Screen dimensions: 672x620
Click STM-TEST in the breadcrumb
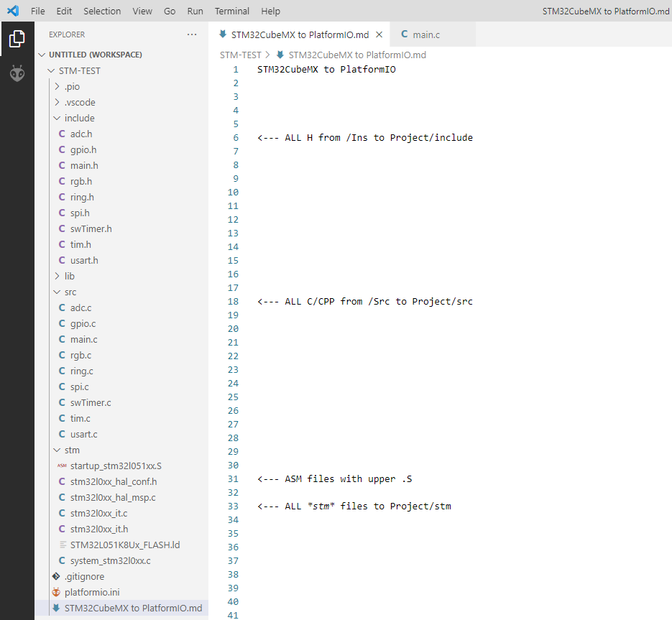[x=241, y=55]
